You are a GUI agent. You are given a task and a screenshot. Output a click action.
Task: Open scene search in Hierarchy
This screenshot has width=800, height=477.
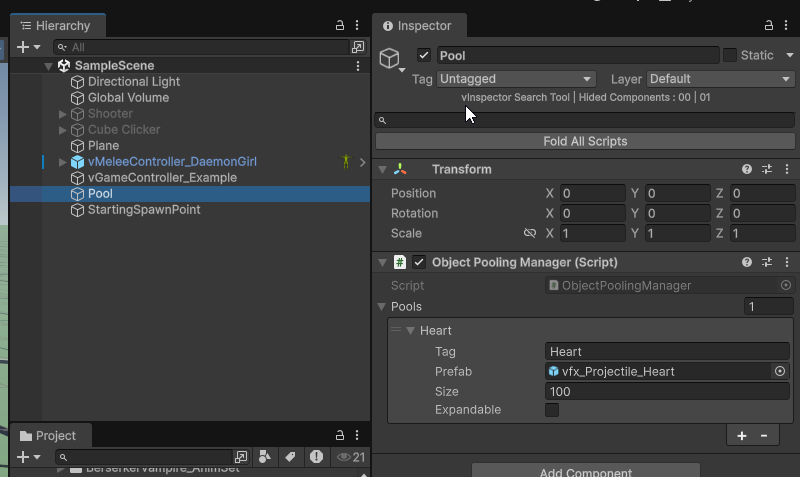pyautogui.click(x=358, y=47)
